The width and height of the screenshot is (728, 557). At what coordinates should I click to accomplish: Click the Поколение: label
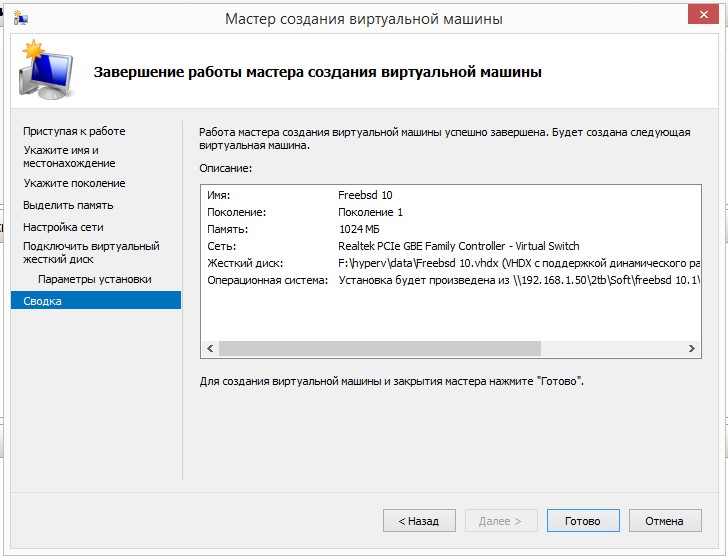(237, 212)
